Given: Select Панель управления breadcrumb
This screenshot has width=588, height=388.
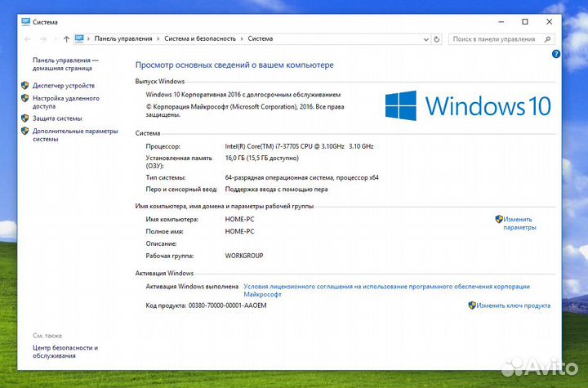Looking at the screenshot, I should [123, 38].
